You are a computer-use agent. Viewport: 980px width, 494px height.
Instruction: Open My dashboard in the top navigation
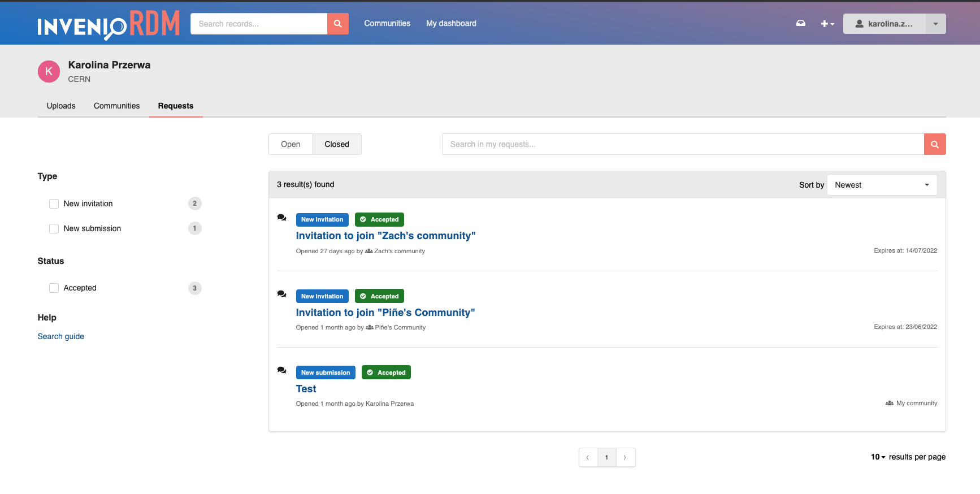(x=451, y=23)
